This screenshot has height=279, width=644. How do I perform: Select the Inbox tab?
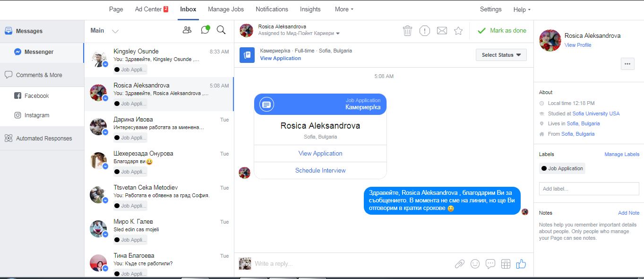point(188,9)
